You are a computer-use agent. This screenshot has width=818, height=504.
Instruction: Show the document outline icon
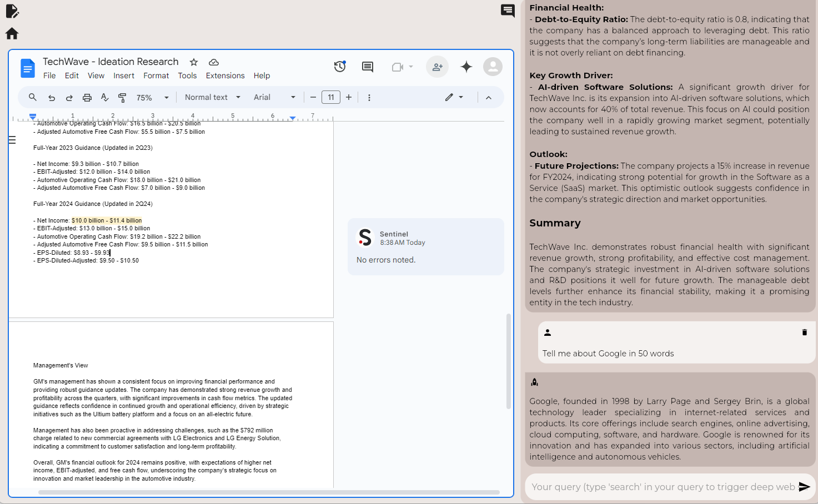pos(12,140)
